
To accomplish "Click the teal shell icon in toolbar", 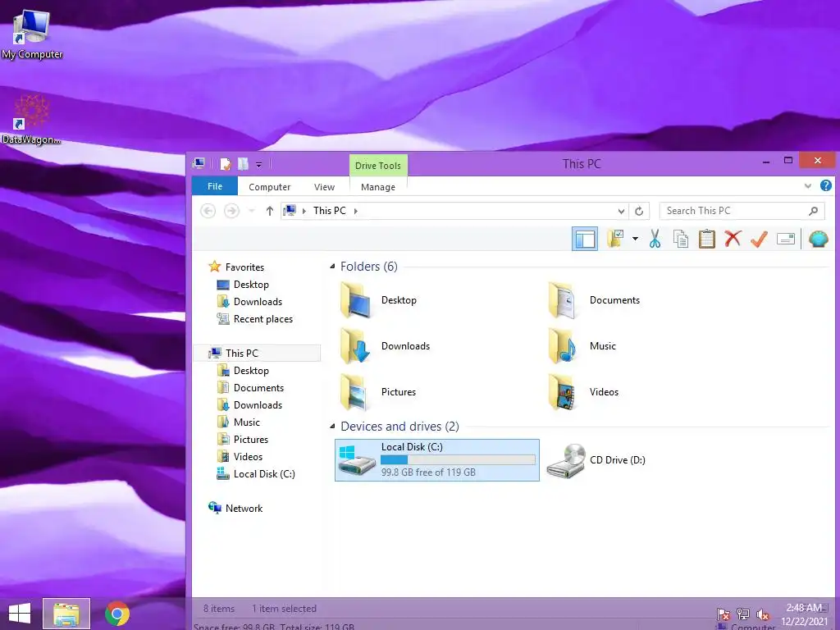I will tap(818, 239).
